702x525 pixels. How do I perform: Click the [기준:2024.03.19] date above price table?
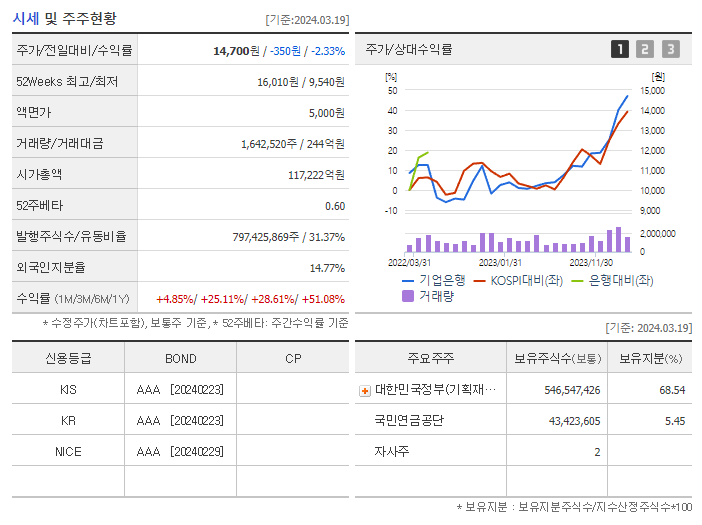click(307, 20)
